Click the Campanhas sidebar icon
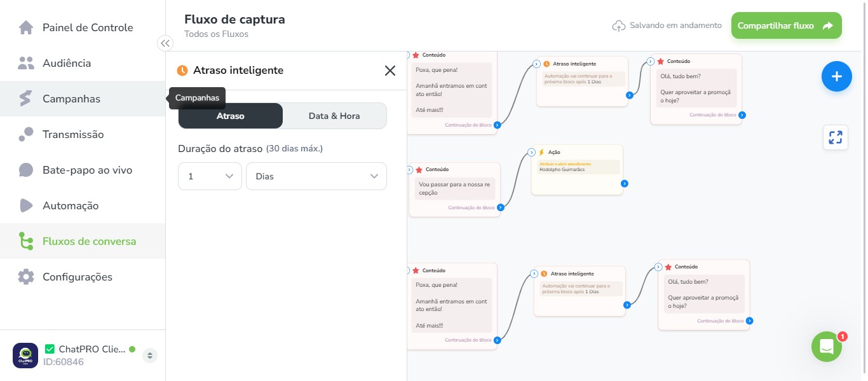 pos(26,99)
